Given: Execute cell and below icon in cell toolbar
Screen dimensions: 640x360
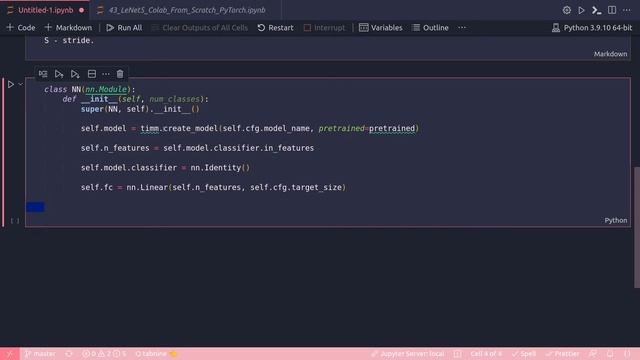Looking at the screenshot, I should [75, 74].
